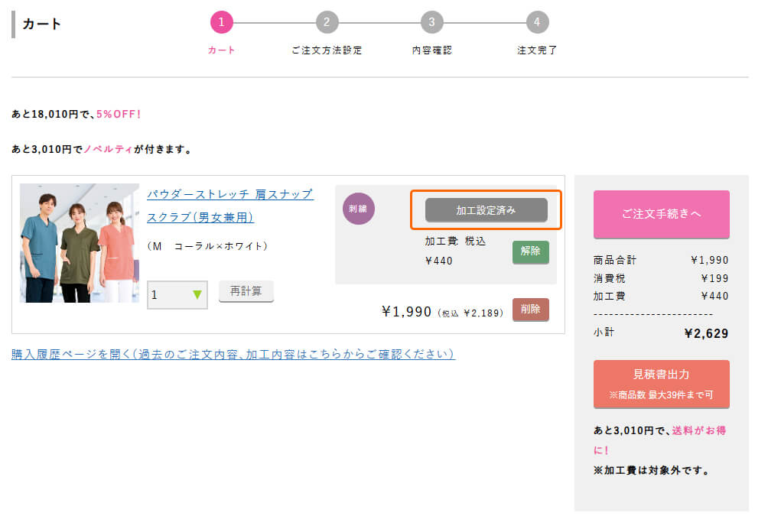Click the green quantity dropdown arrow
The width and height of the screenshot is (768, 532).
[198, 294]
